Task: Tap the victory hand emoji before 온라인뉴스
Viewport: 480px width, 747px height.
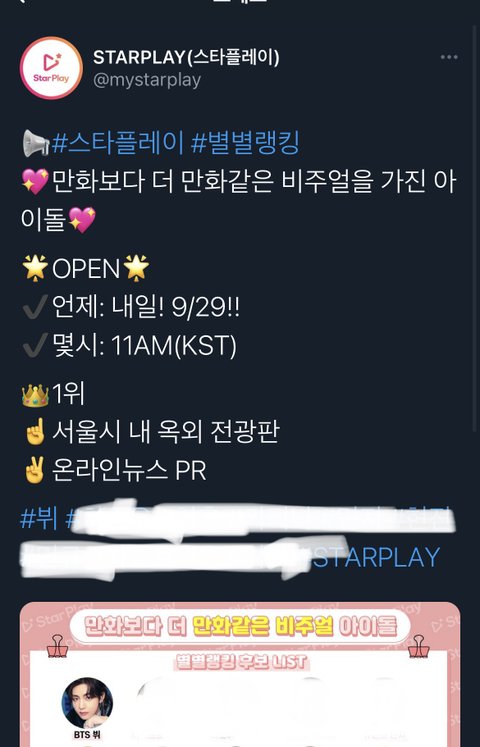Action: point(35,470)
